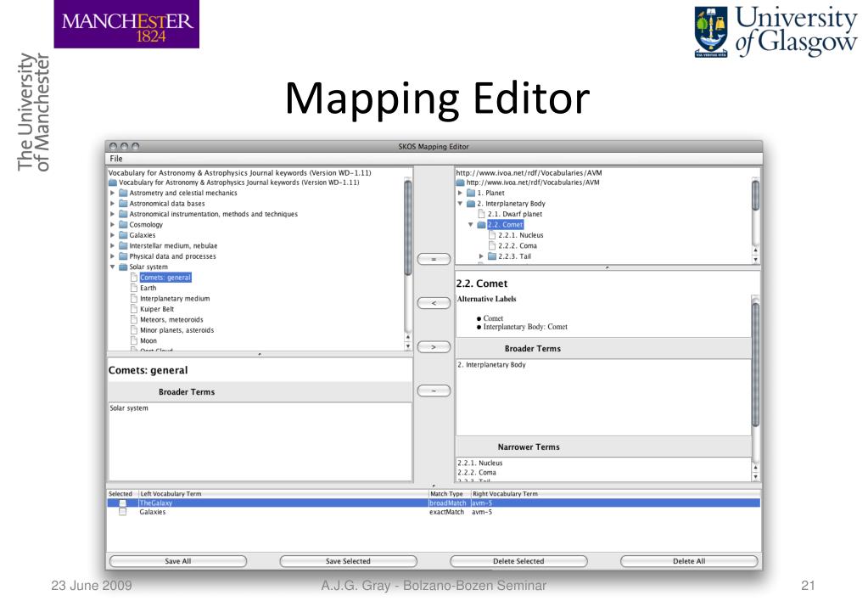Click the '<' narrow match button
Image resolution: width=868 pixels, height=601 pixels.
tap(434, 303)
